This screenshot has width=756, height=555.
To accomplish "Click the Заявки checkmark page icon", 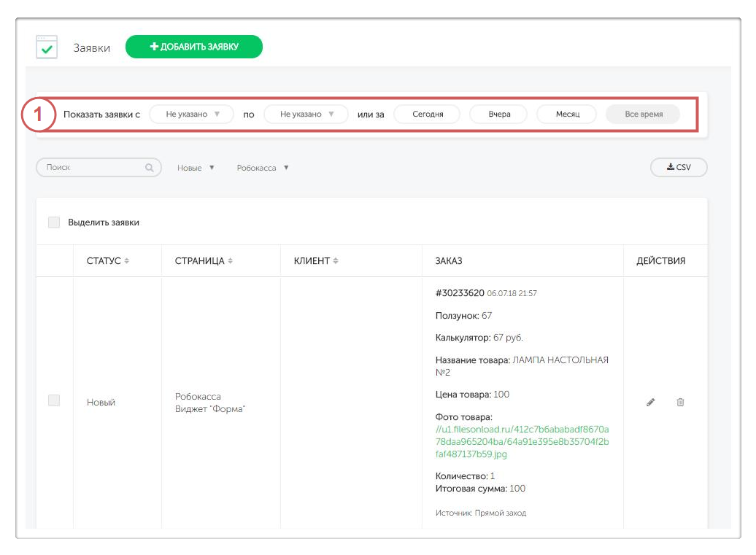I will pos(47,47).
